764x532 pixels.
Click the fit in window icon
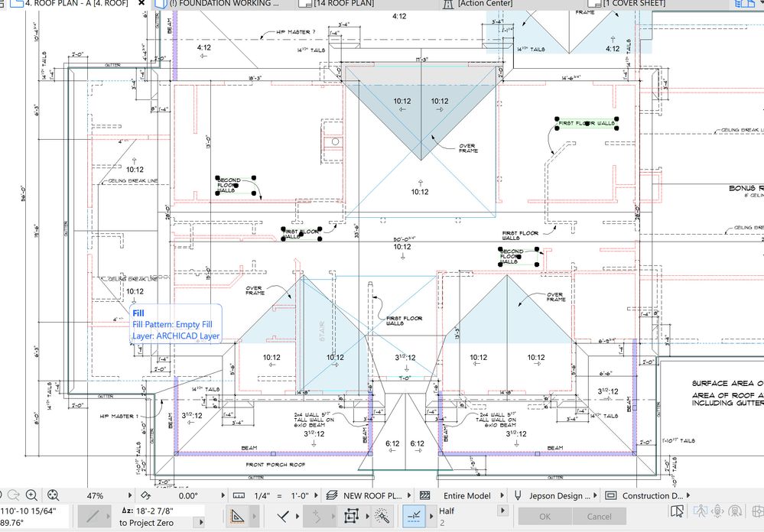(53, 495)
